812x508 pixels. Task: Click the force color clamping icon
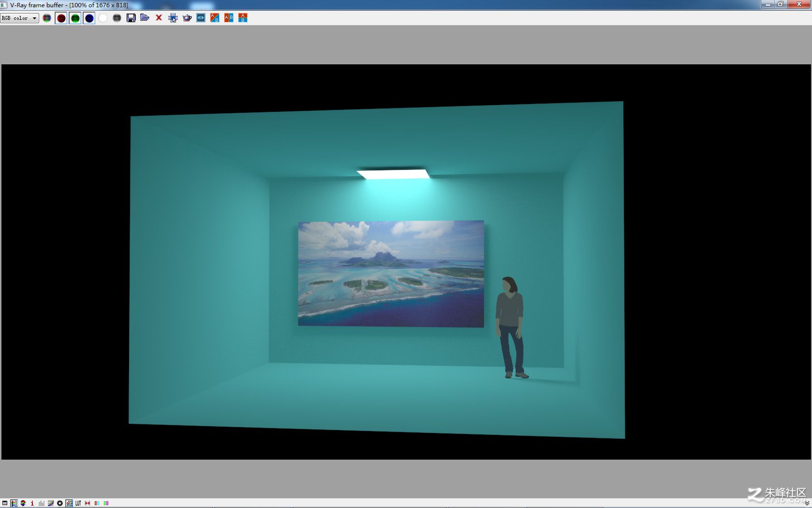point(23,503)
